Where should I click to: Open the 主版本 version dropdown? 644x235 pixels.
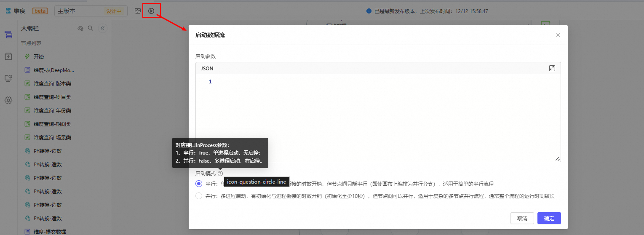click(x=91, y=11)
